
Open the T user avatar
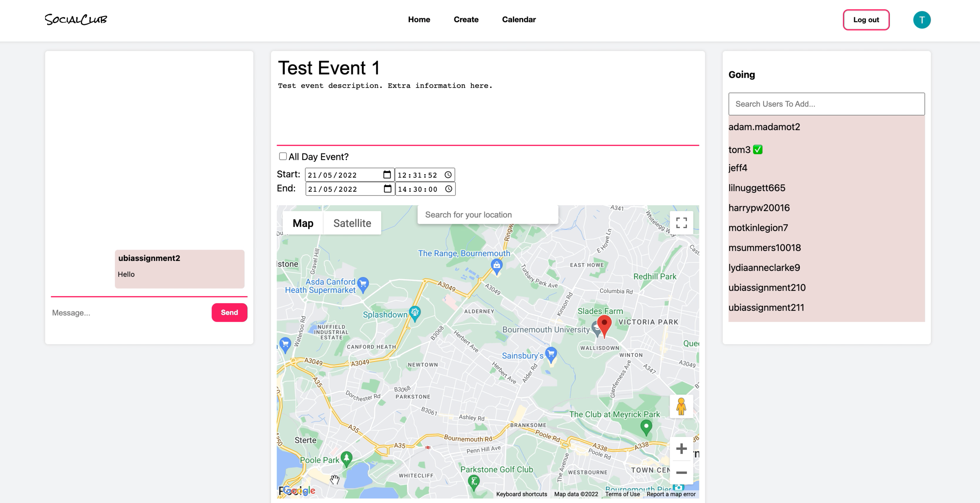pyautogui.click(x=921, y=20)
